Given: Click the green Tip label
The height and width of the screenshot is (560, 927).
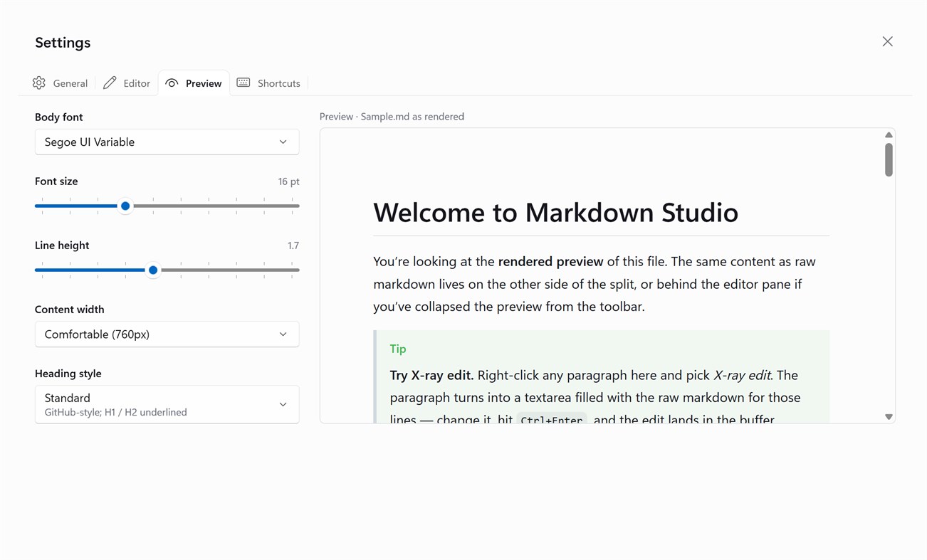Looking at the screenshot, I should (x=398, y=349).
